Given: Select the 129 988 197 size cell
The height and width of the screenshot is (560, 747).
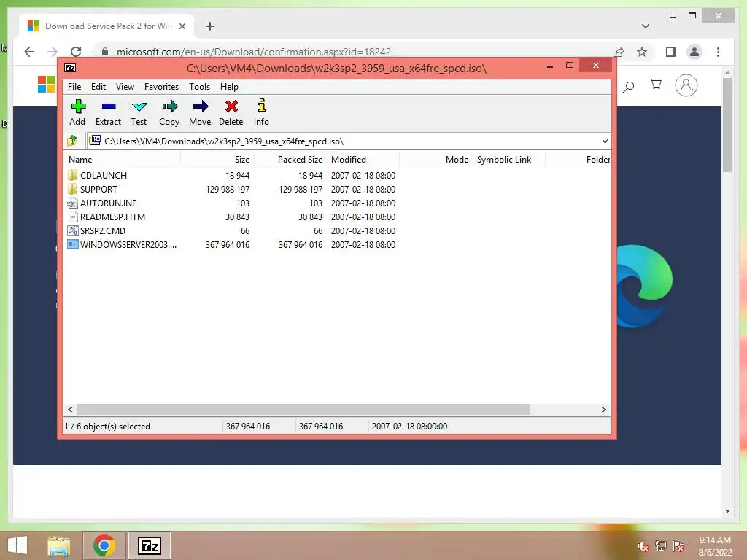Looking at the screenshot, I should (x=228, y=189).
